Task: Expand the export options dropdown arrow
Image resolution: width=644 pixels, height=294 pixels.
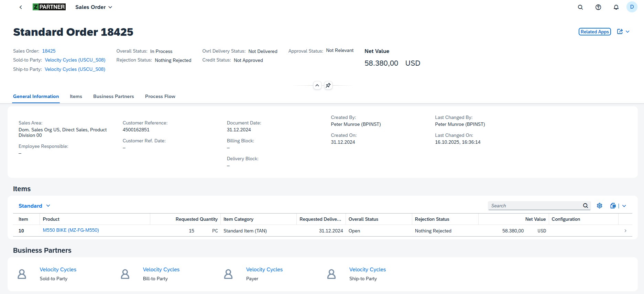Action: [624, 206]
